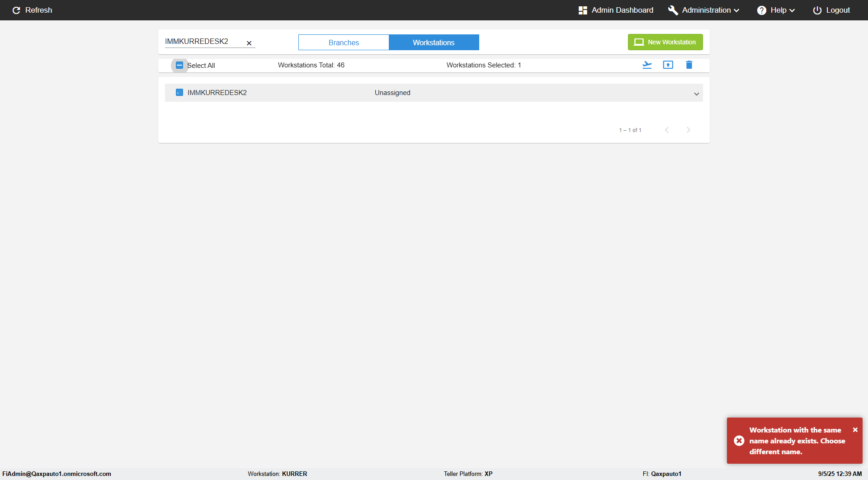Create a New Workstation
The image size is (868, 480).
pyautogui.click(x=665, y=42)
